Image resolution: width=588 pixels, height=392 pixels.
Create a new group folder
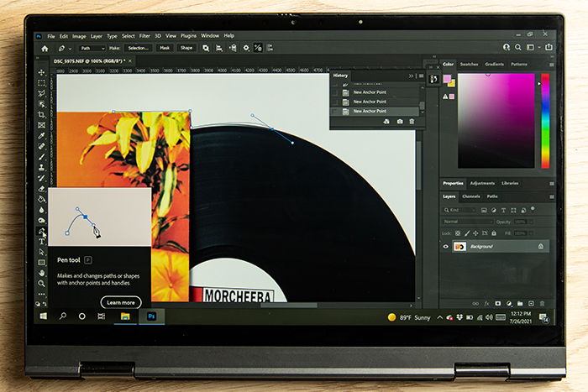pyautogui.click(x=520, y=304)
